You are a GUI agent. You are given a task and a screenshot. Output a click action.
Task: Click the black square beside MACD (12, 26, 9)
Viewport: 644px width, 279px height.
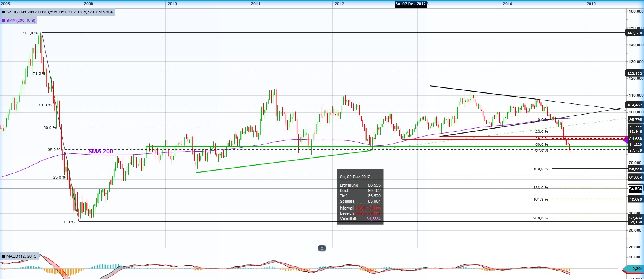[x=3, y=256]
